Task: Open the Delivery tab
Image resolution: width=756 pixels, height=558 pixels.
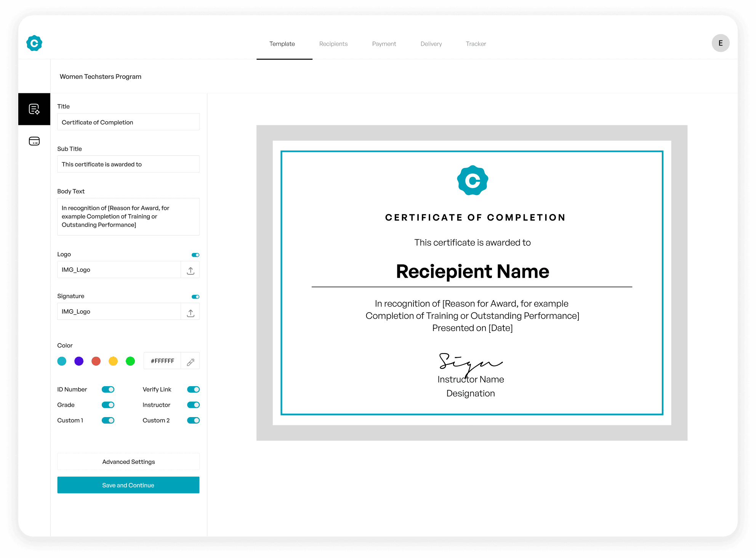Action: tap(431, 43)
